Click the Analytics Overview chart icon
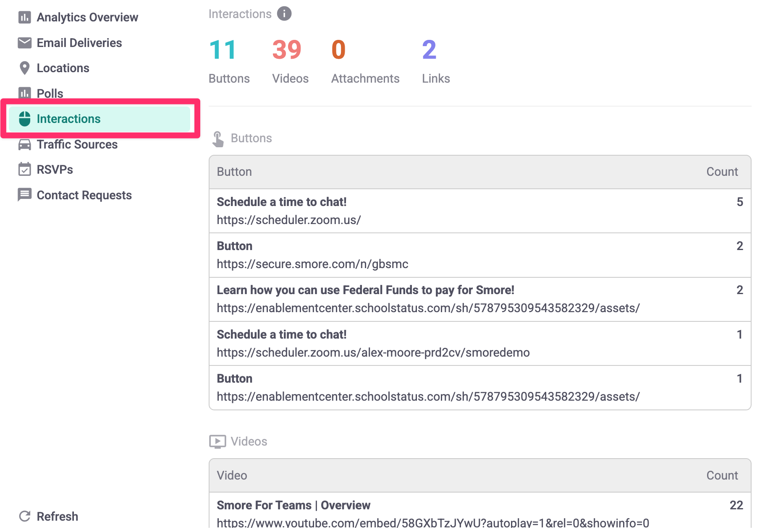This screenshot has height=532, width=765. click(x=24, y=17)
